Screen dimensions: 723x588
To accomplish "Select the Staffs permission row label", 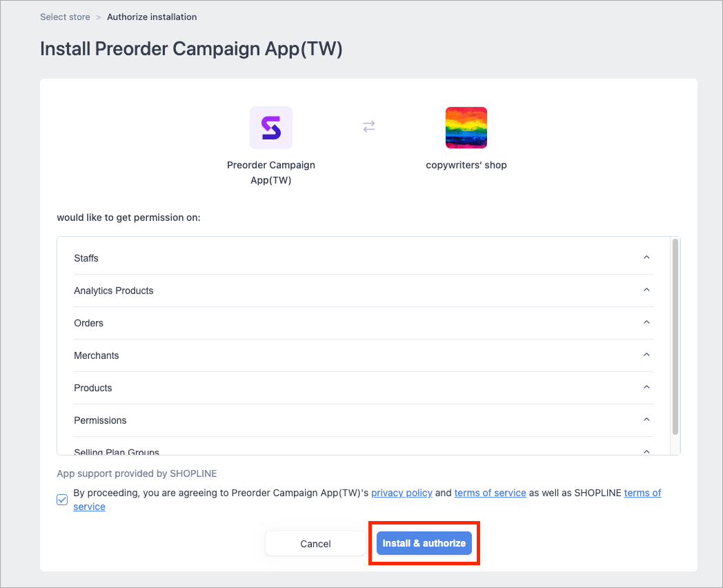I will click(x=86, y=258).
